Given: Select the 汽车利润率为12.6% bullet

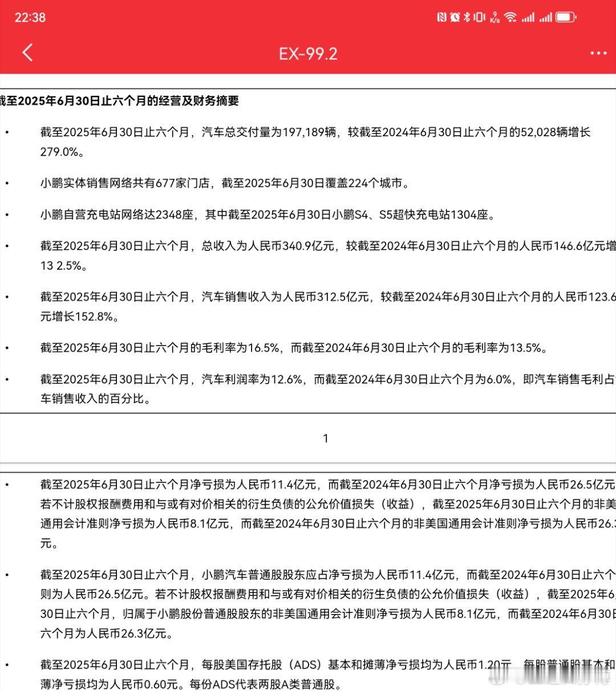Looking at the screenshot, I should tap(328, 379).
